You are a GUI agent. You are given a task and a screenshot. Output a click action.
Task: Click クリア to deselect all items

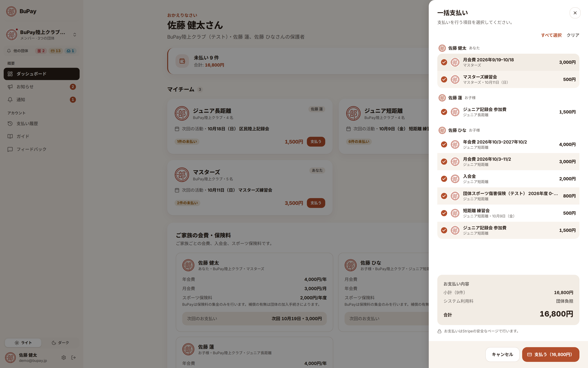pyautogui.click(x=573, y=35)
